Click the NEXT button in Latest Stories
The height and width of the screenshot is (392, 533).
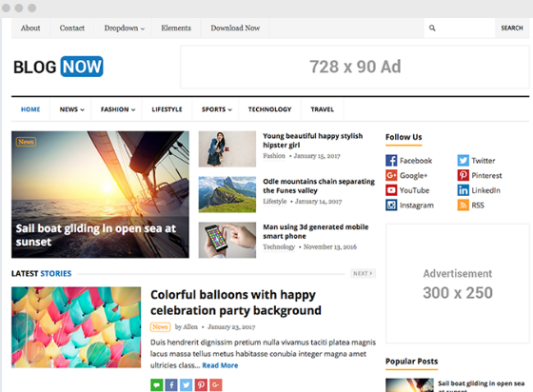click(363, 273)
